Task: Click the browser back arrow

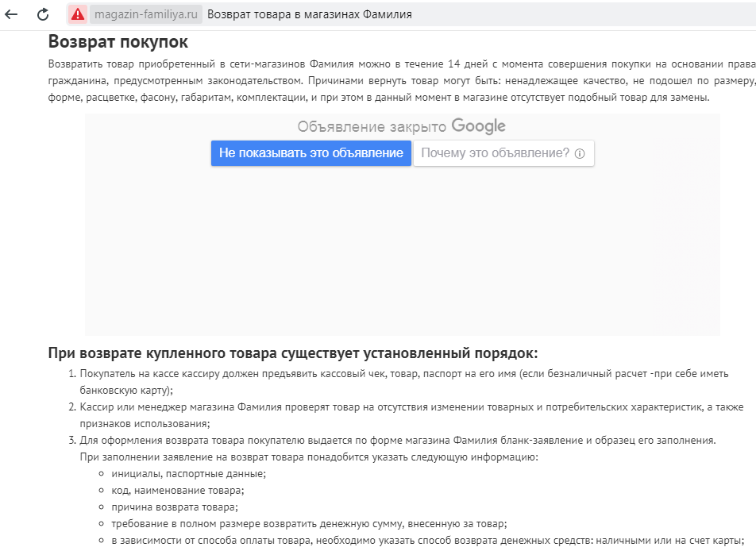Action: pos(11,13)
